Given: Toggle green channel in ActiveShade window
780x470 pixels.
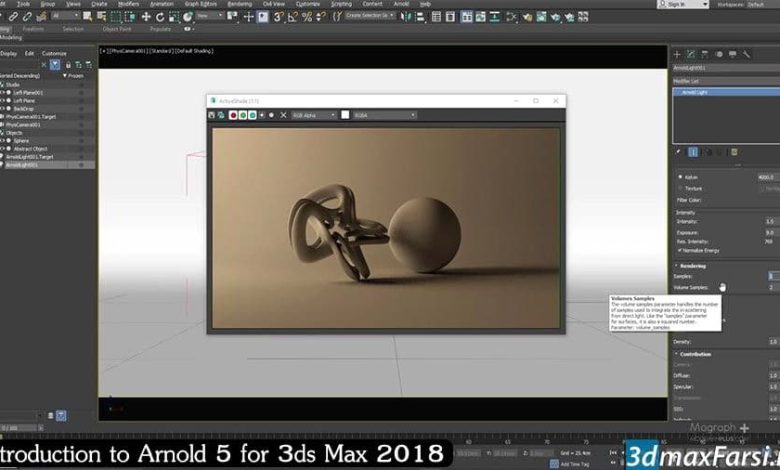Looking at the screenshot, I should [x=243, y=115].
